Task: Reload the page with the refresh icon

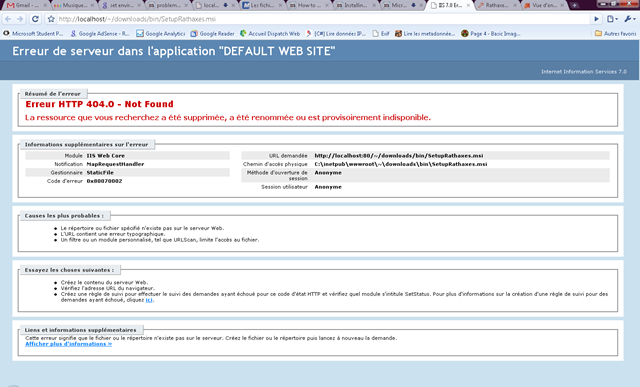Action: [35, 19]
